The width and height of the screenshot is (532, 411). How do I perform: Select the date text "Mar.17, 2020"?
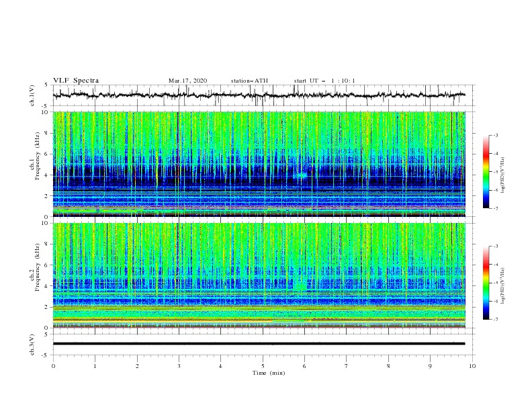pos(187,81)
